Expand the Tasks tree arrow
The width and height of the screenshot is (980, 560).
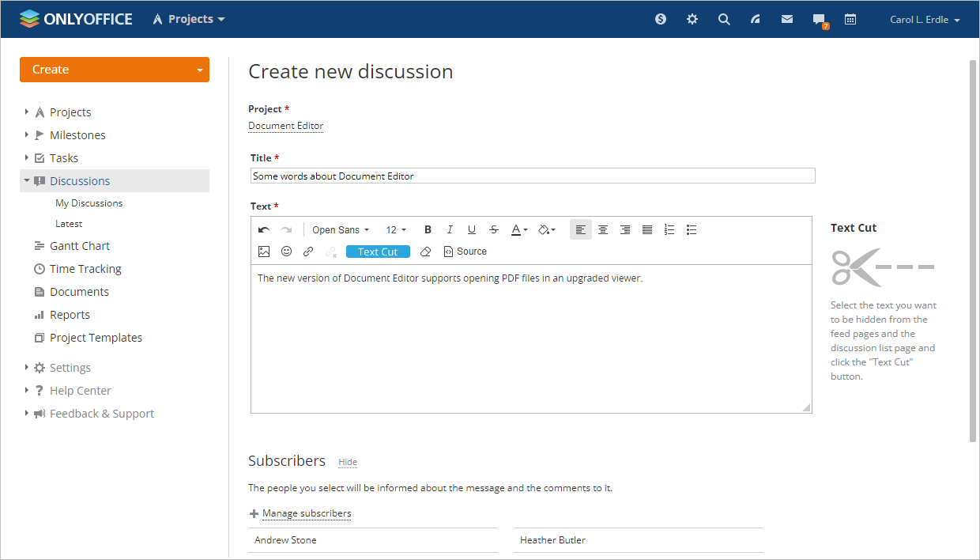[x=26, y=157]
